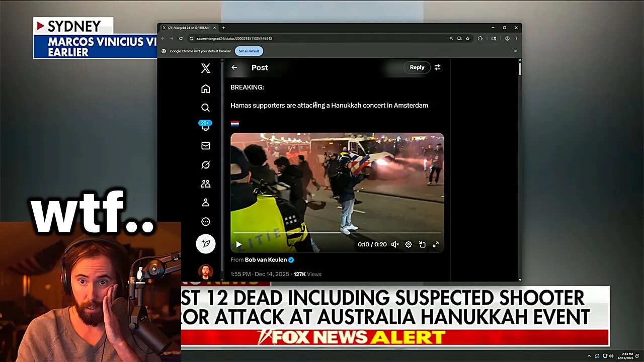Click Chrome forward navigation arrow

click(172, 38)
